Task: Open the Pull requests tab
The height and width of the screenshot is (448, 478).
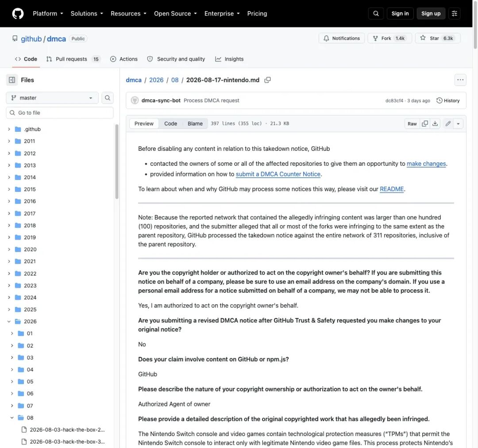Action: pyautogui.click(x=73, y=59)
